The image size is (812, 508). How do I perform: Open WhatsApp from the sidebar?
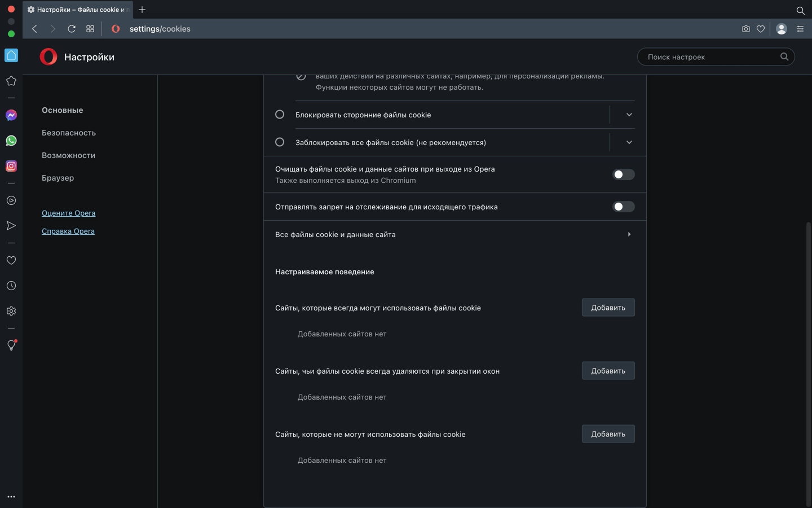tap(11, 141)
